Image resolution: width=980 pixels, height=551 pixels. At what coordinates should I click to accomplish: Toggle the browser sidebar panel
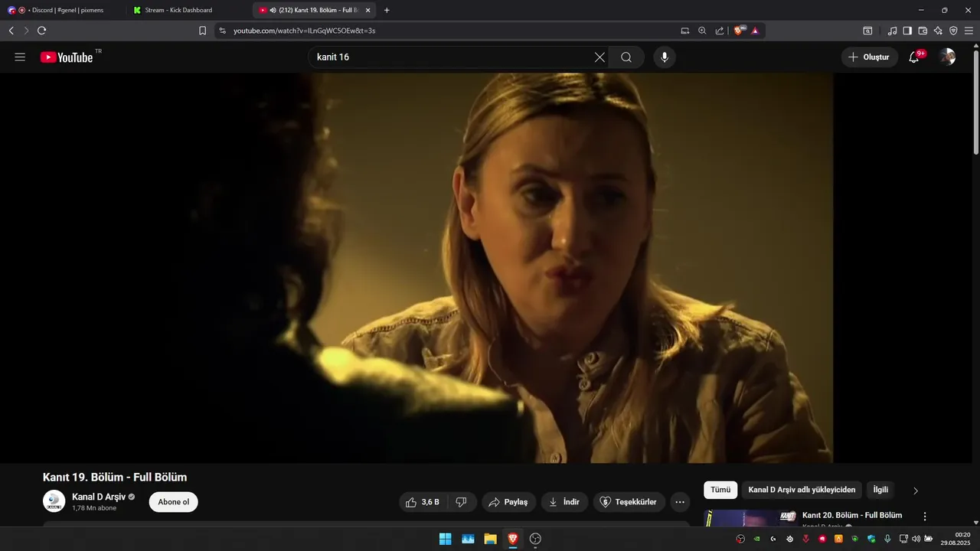[907, 31]
